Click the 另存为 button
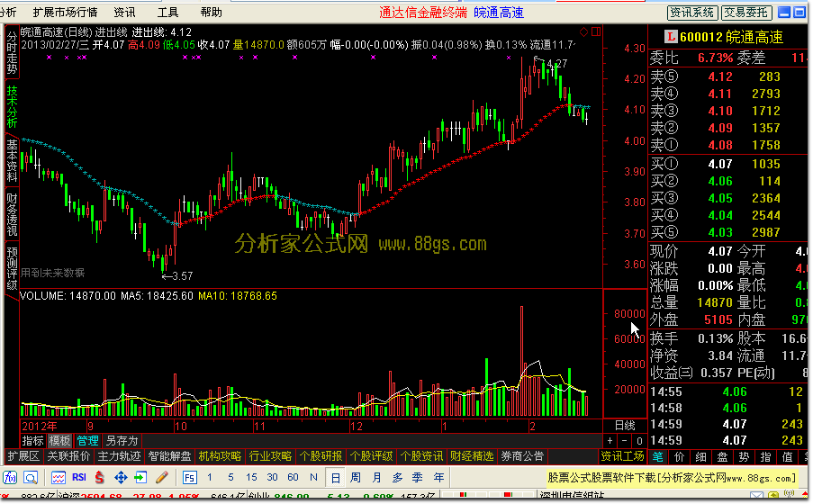The height and width of the screenshot is (504, 813). click(x=122, y=441)
